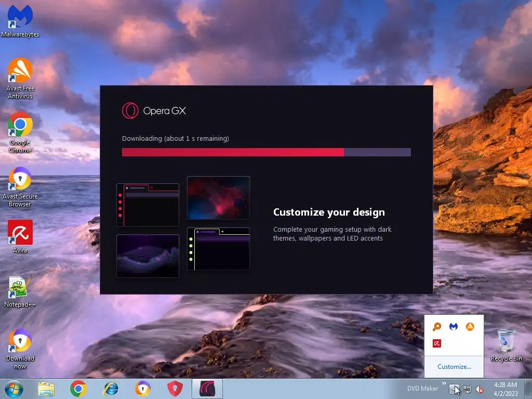Click the Malwarebytes icon in the tray popup
Viewport: 532px width, 399px height.
point(454,326)
